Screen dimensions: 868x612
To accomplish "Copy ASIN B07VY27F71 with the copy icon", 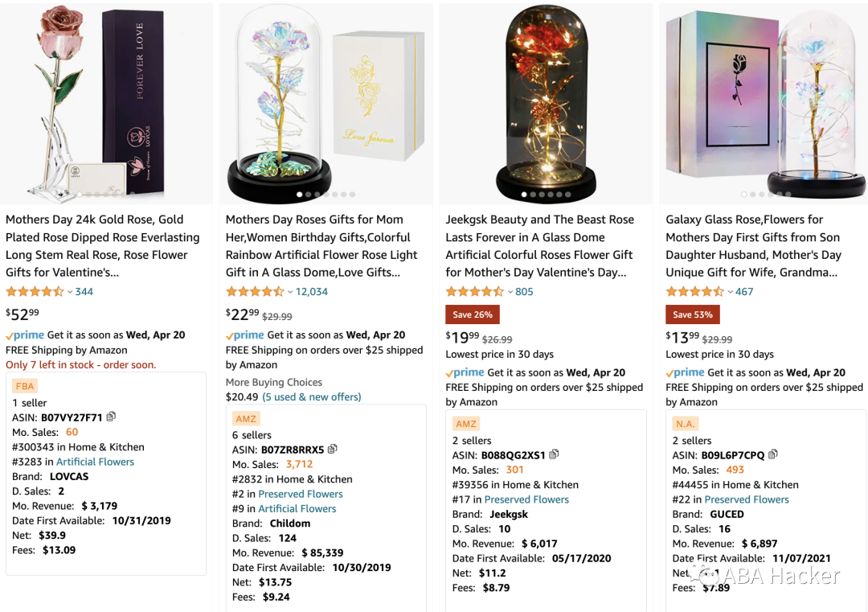I will [111, 417].
